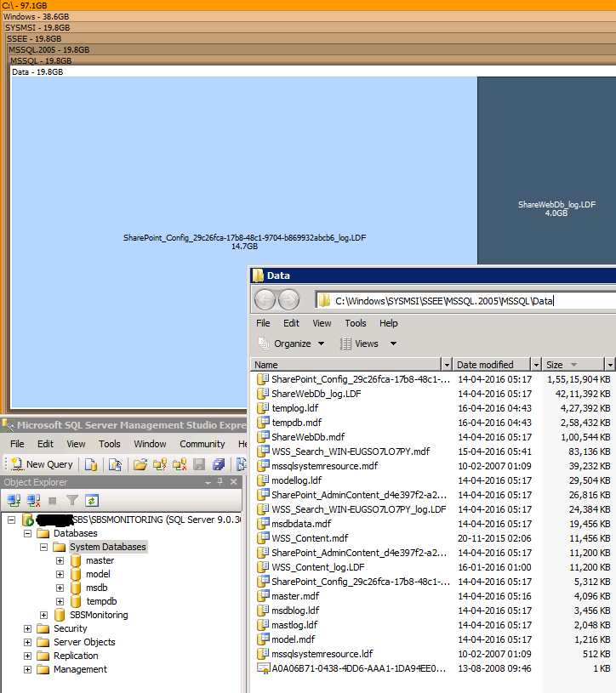
Task: Click the ShareWebDb_log.LDF 4.0GB treemap block
Action: coord(546,171)
